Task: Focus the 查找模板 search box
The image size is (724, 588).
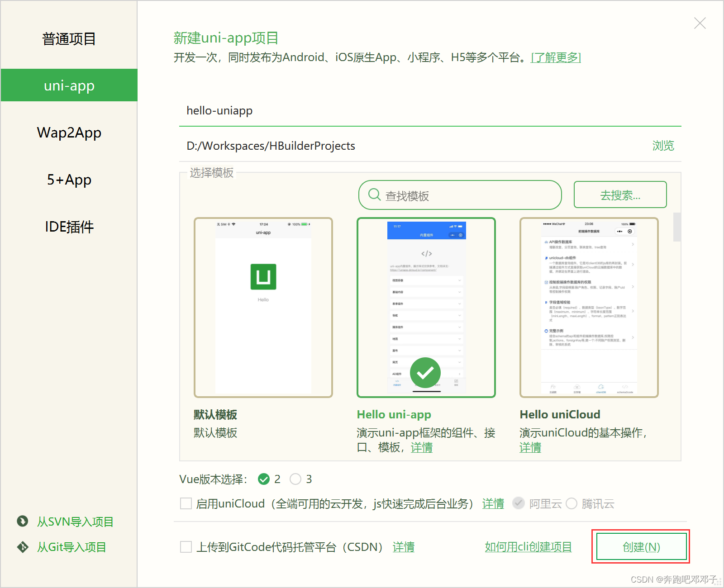Action: (460, 195)
